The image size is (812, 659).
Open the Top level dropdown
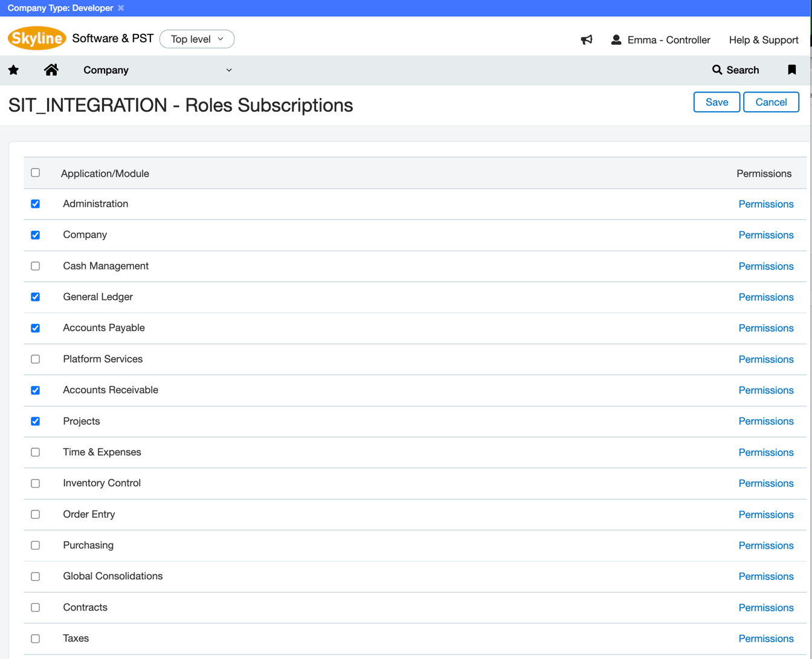click(197, 39)
